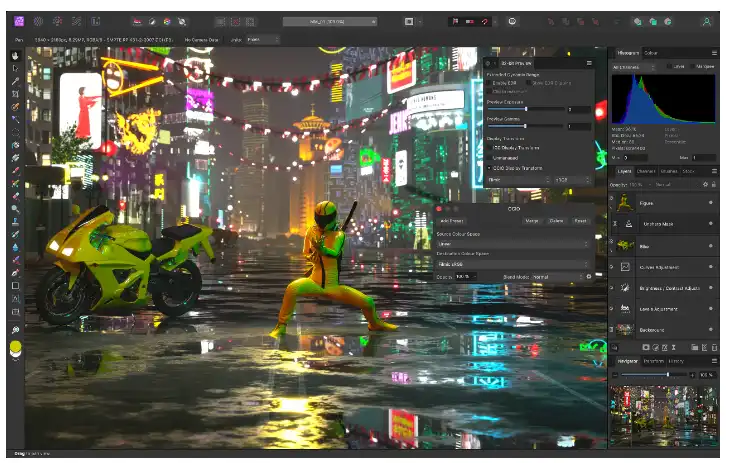The height and width of the screenshot is (463, 729).
Task: Switch to the Liquify persona icon
Action: pyautogui.click(x=39, y=21)
